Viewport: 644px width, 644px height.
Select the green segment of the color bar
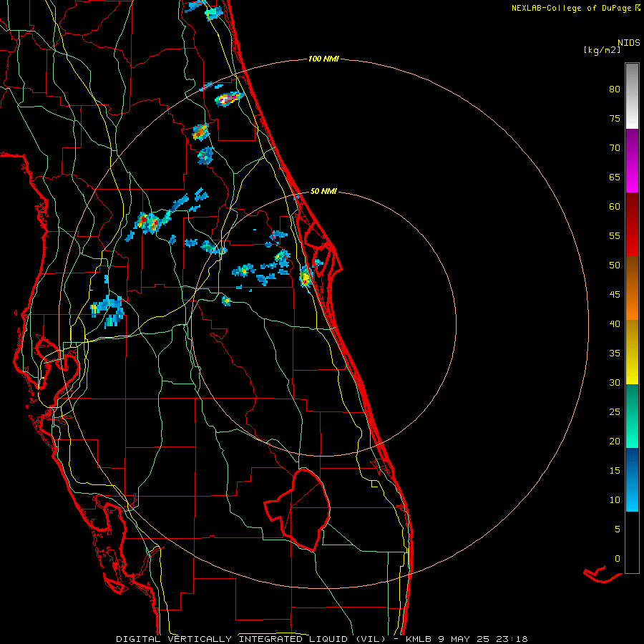pos(632,416)
